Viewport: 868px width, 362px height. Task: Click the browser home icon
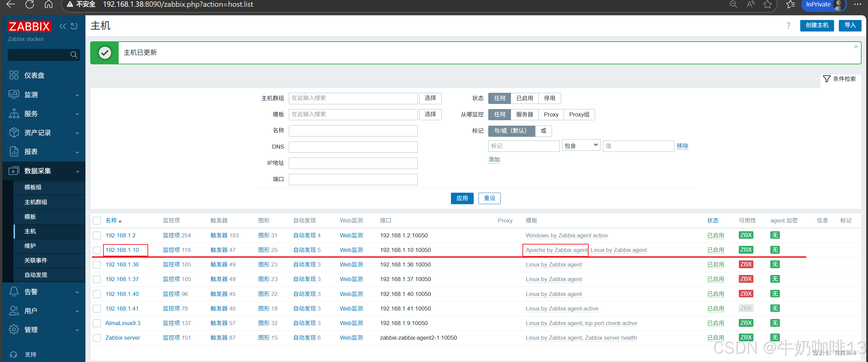coord(49,4)
